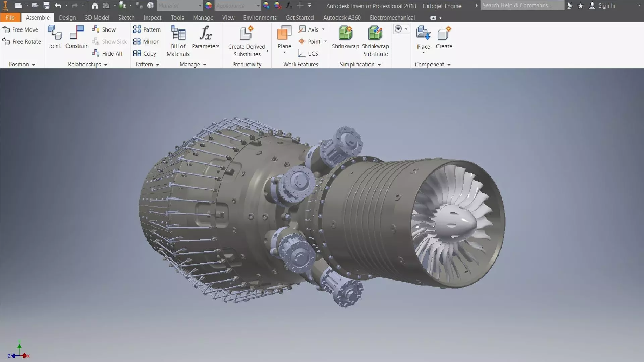The width and height of the screenshot is (644, 362).
Task: Click the Pattern components tool
Action: (x=147, y=29)
